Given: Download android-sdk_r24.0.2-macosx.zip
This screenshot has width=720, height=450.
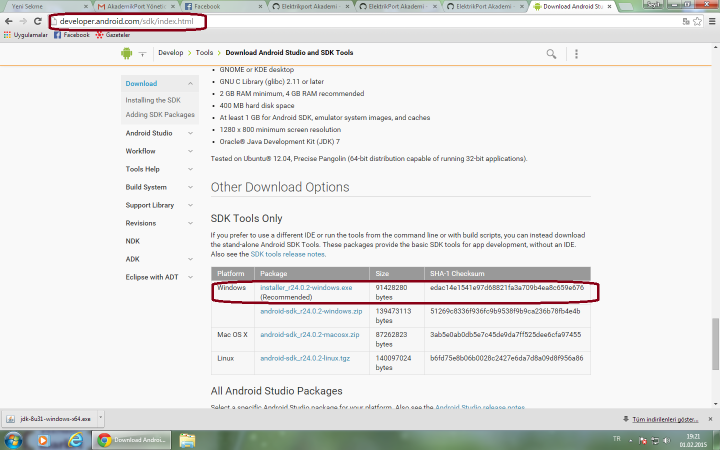Looking at the screenshot, I should pos(309,335).
